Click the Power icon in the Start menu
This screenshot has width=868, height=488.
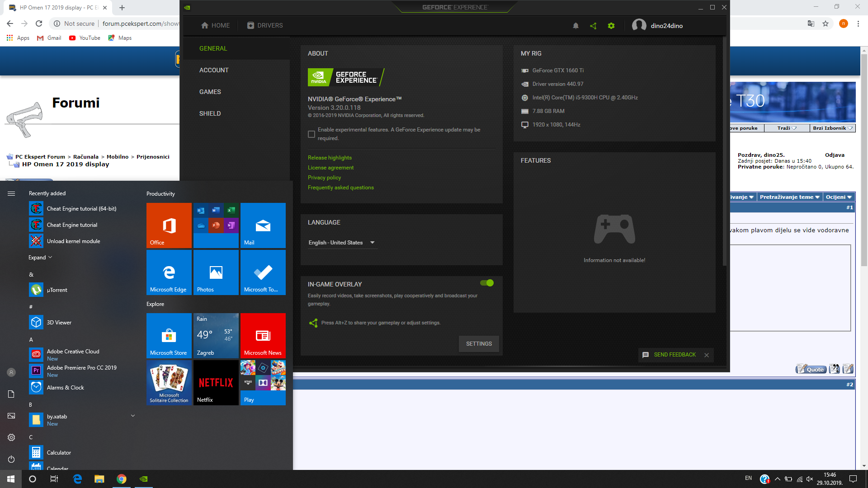click(x=11, y=459)
